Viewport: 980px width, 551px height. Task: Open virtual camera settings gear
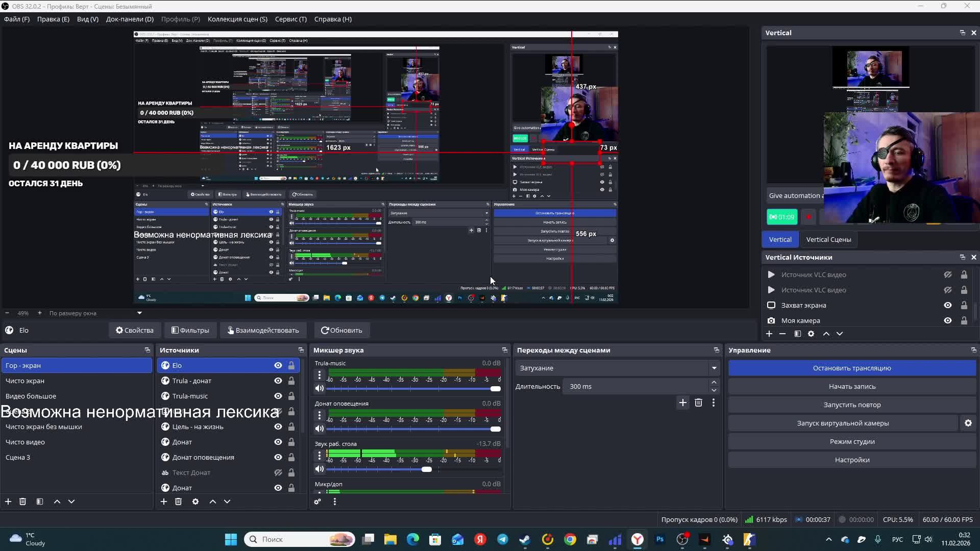968,423
